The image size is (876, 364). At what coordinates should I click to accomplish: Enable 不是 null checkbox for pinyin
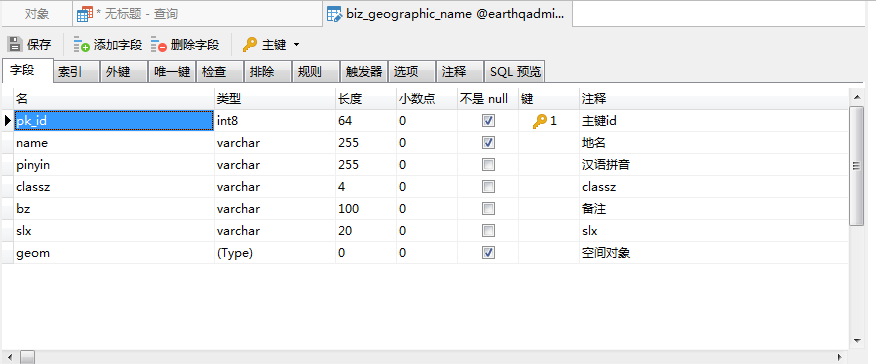(x=488, y=165)
